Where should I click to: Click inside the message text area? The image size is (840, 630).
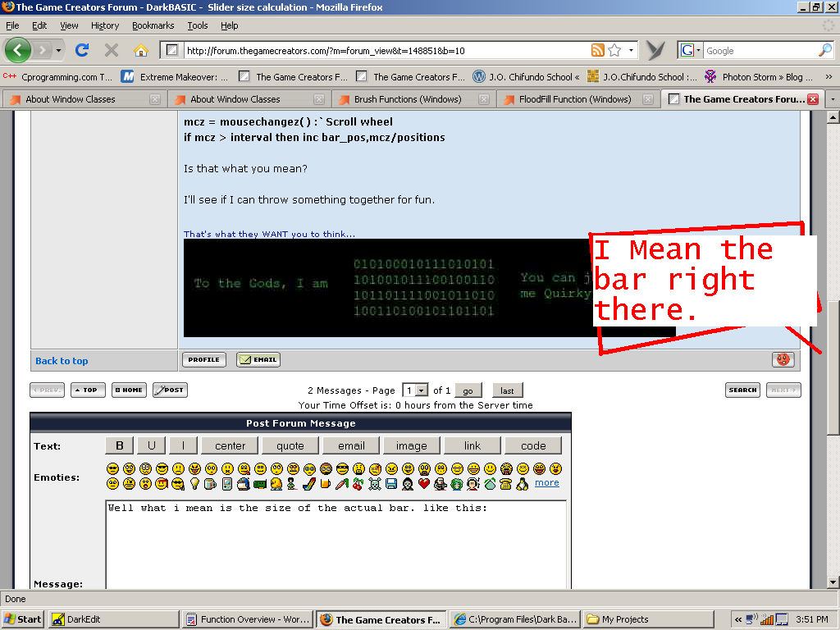point(336,546)
